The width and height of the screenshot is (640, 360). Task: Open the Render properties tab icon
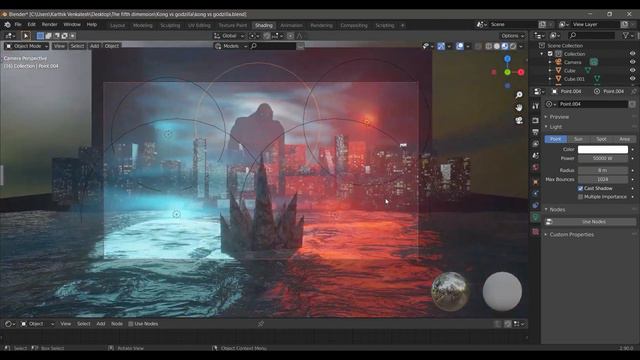tap(536, 120)
